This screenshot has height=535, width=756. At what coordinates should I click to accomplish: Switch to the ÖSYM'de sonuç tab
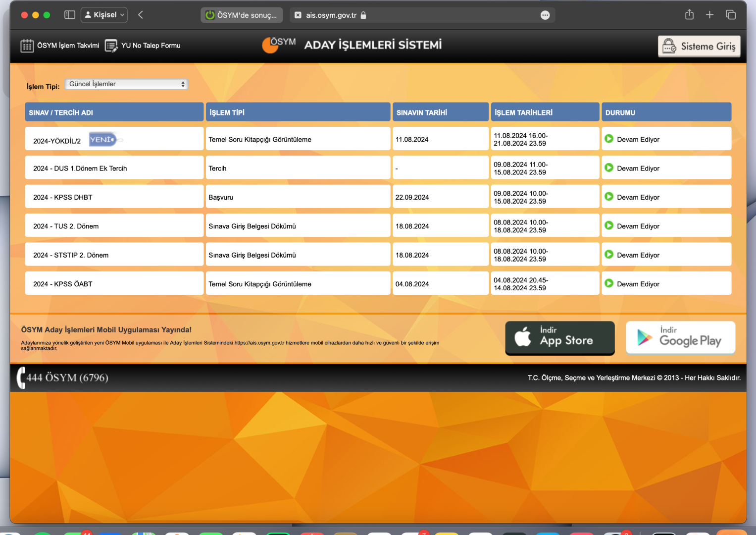tap(242, 15)
